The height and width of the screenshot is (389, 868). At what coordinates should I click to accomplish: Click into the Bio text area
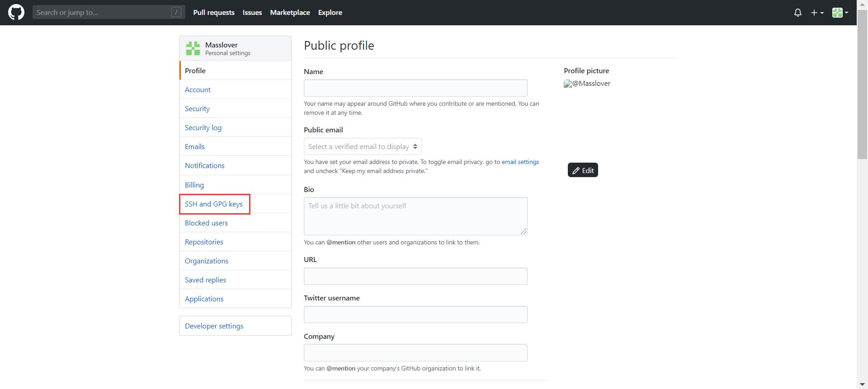click(x=415, y=216)
